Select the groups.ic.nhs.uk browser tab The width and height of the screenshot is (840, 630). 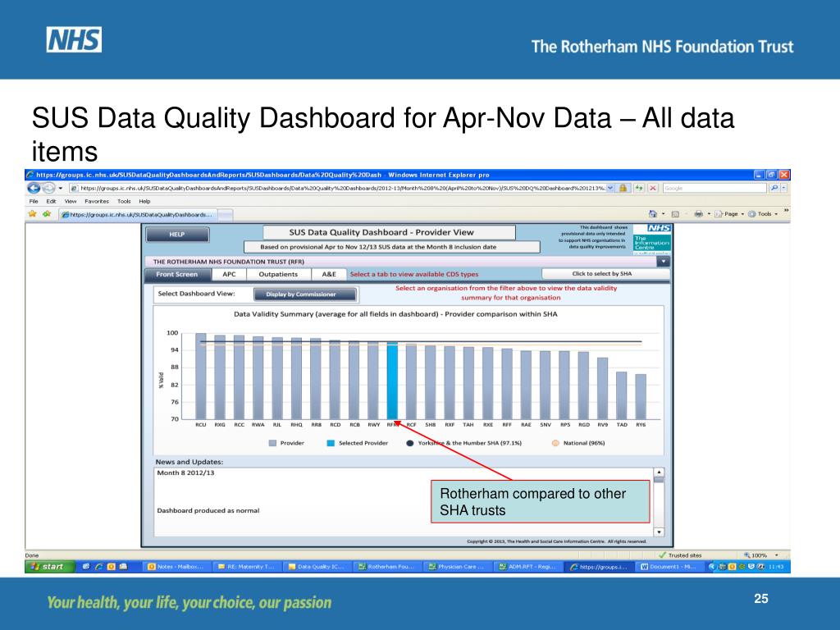137,214
